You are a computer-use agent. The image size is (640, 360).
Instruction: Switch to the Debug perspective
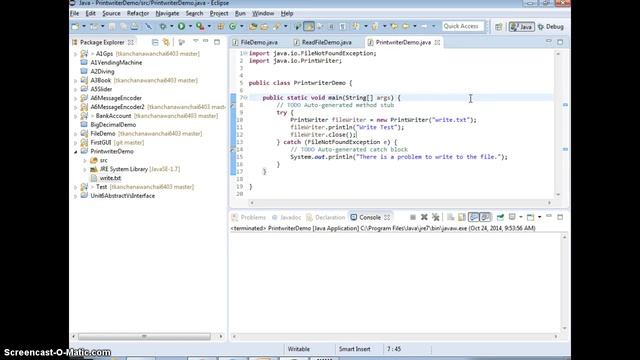[x=551, y=27]
